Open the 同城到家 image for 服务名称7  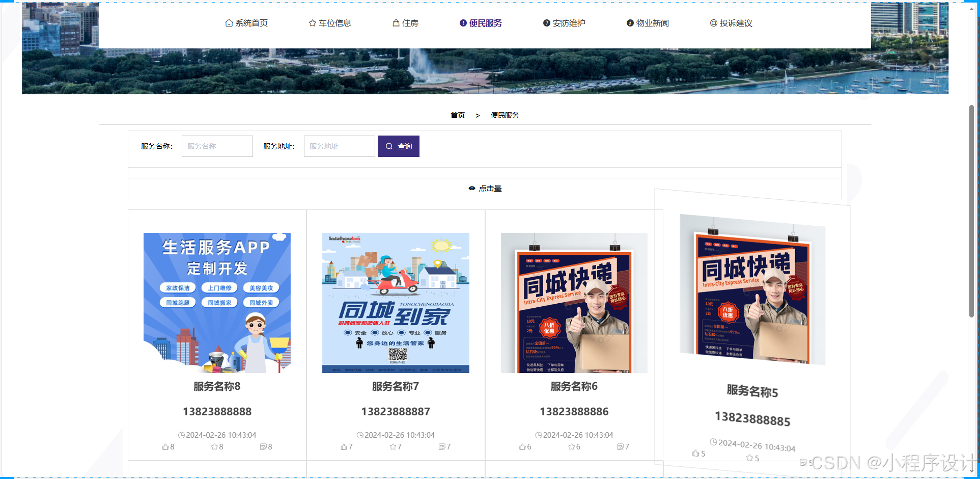click(x=396, y=303)
